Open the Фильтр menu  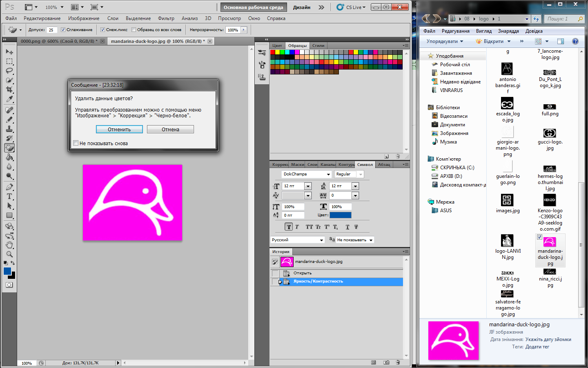166,18
